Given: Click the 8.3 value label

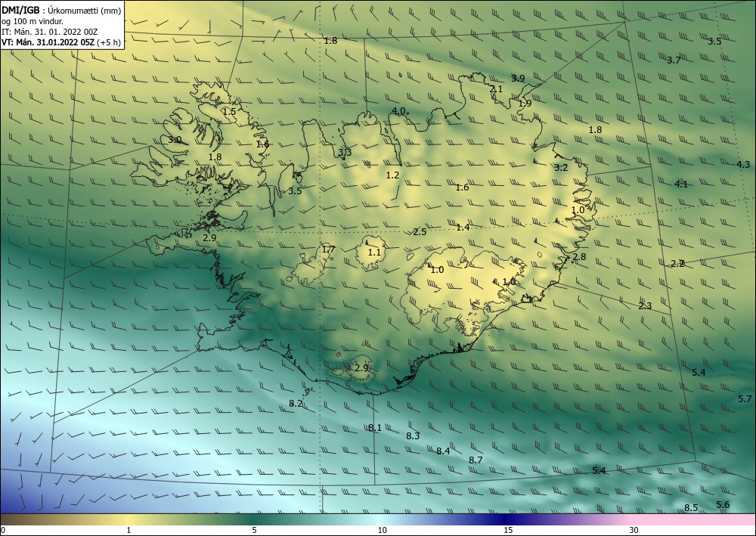Looking at the screenshot, I should 413,435.
